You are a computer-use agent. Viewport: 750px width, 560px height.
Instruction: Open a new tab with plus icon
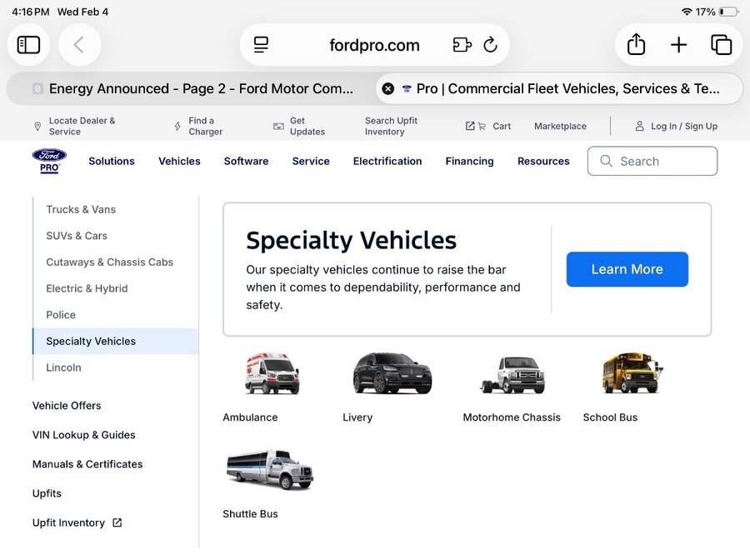tap(678, 45)
